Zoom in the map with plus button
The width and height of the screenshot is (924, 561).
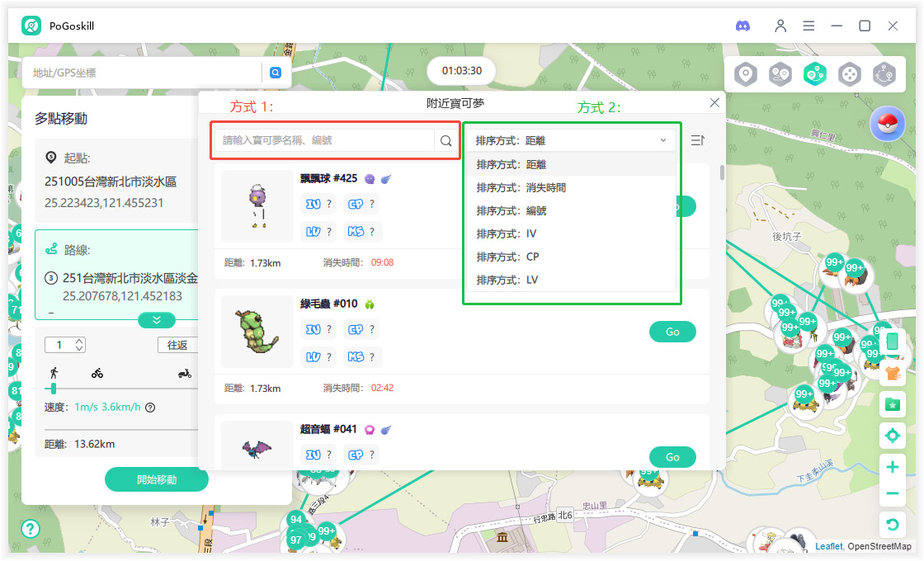tap(892, 467)
